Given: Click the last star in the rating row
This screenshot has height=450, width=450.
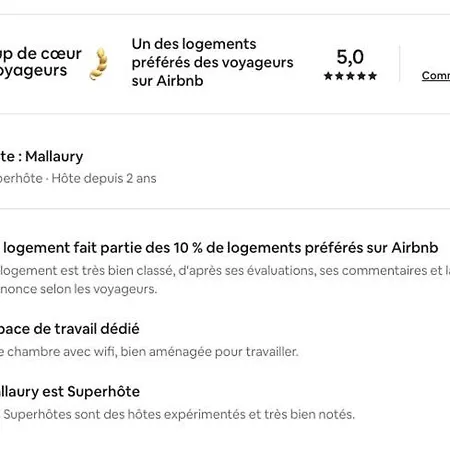Looking at the screenshot, I should [x=373, y=76].
